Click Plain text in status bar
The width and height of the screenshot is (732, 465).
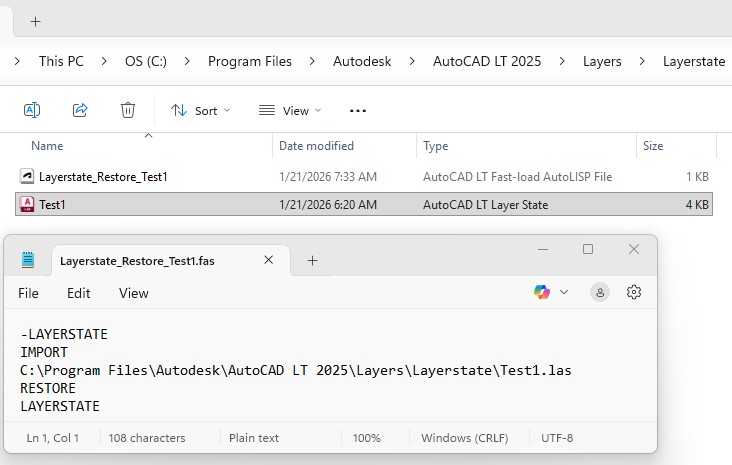tap(253, 438)
